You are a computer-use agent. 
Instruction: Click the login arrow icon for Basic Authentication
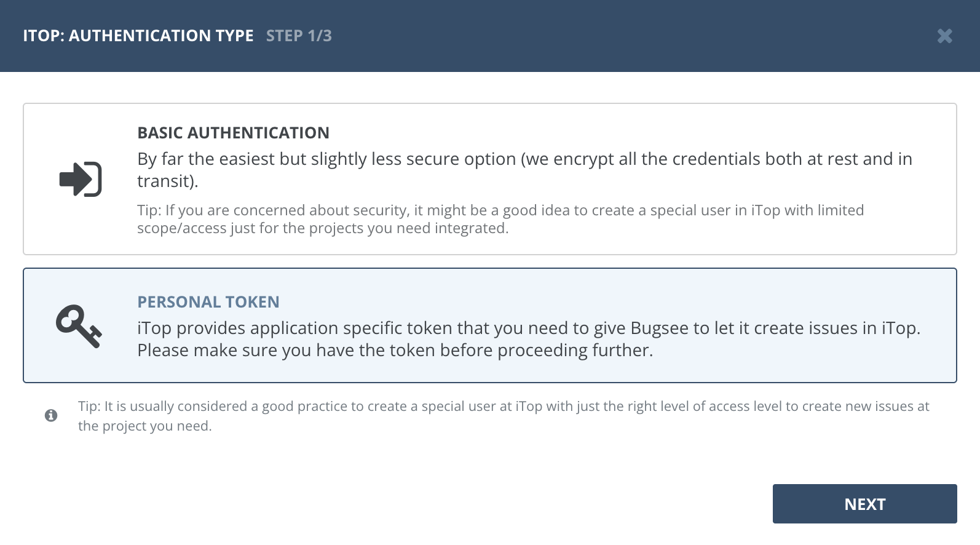point(80,179)
